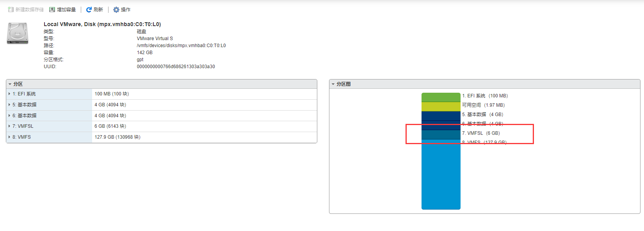Click the hard disk drive image
The height and width of the screenshot is (231, 644).
[x=18, y=33]
